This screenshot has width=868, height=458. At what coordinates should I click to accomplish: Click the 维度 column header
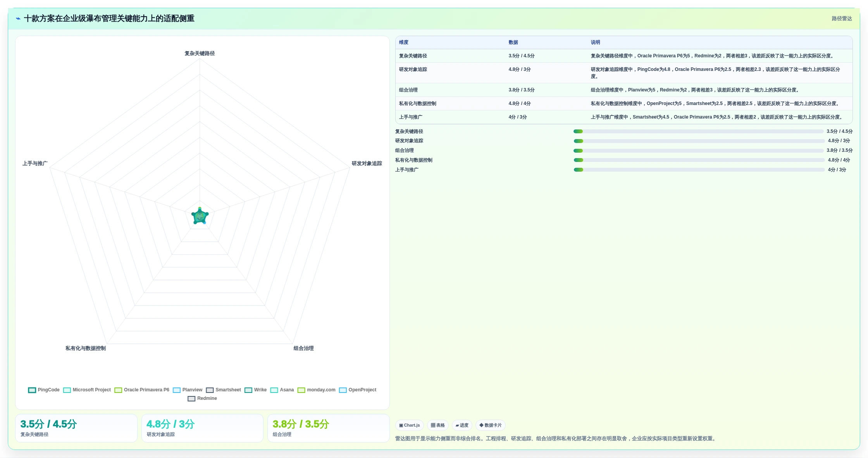(404, 42)
